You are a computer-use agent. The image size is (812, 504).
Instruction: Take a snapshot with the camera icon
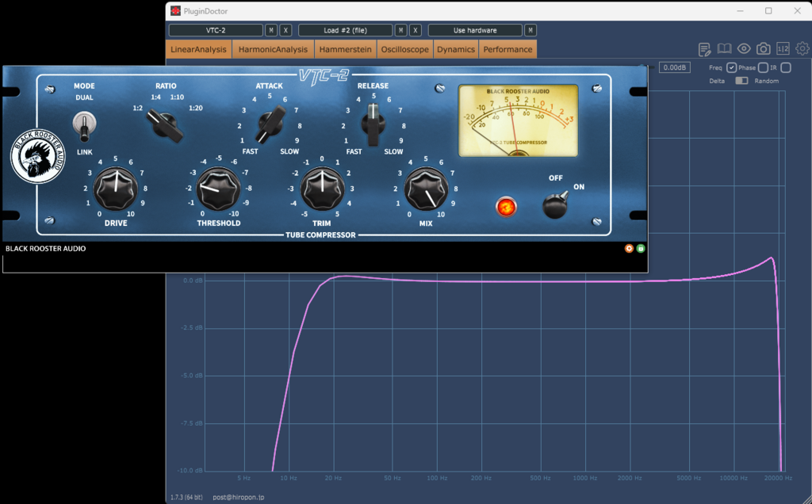(x=764, y=48)
